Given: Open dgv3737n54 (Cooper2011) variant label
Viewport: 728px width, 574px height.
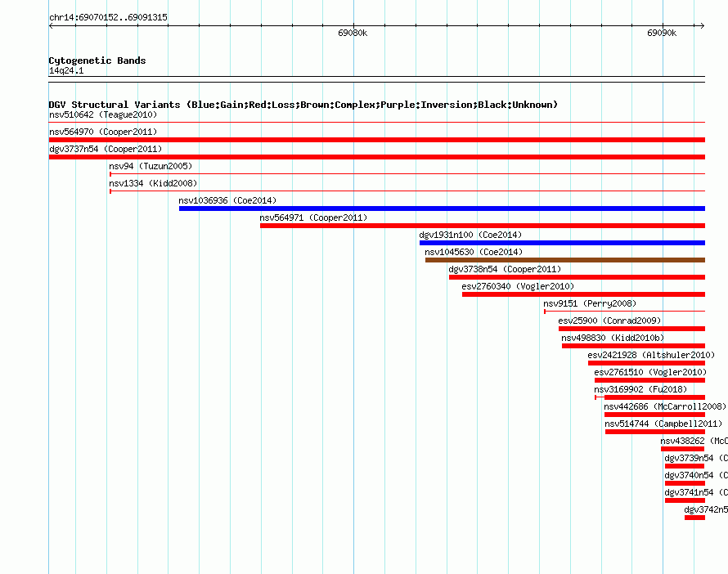Looking at the screenshot, I should click(106, 149).
